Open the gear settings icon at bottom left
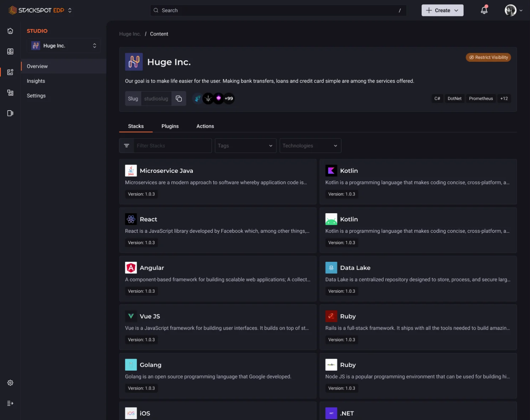530x420 pixels. click(x=10, y=383)
